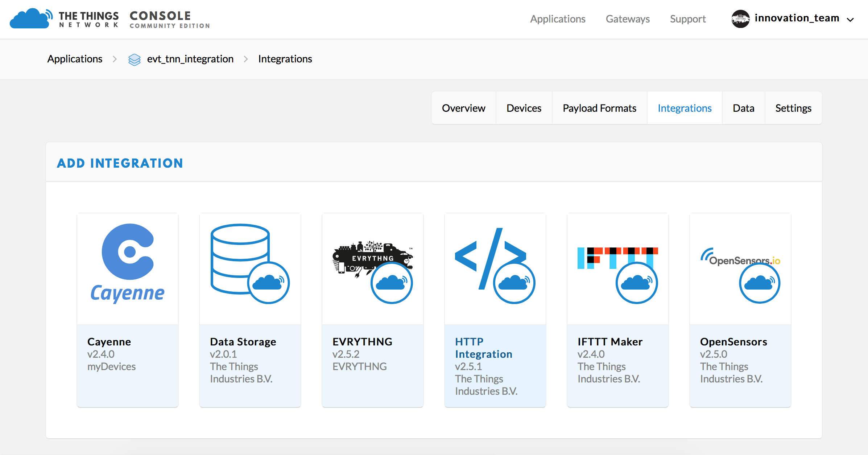Open the Cayenne integration logo
Viewport: 868px width, 455px height.
coord(128,263)
